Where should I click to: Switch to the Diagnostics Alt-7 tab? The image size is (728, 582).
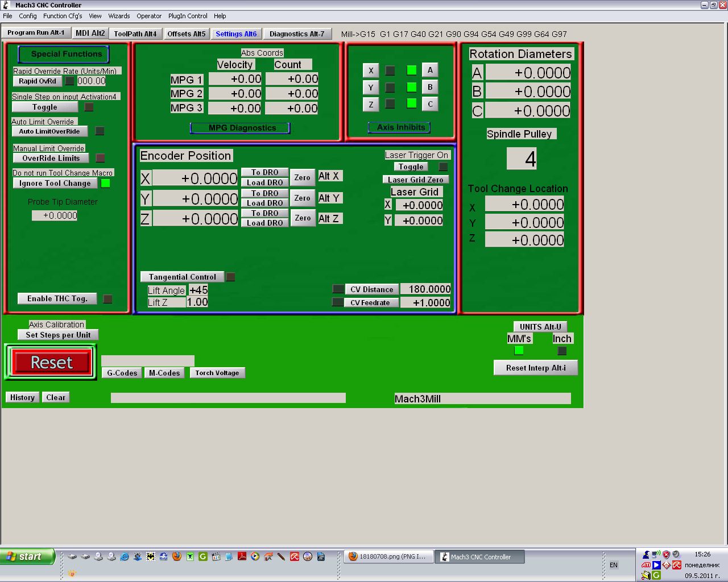click(297, 34)
